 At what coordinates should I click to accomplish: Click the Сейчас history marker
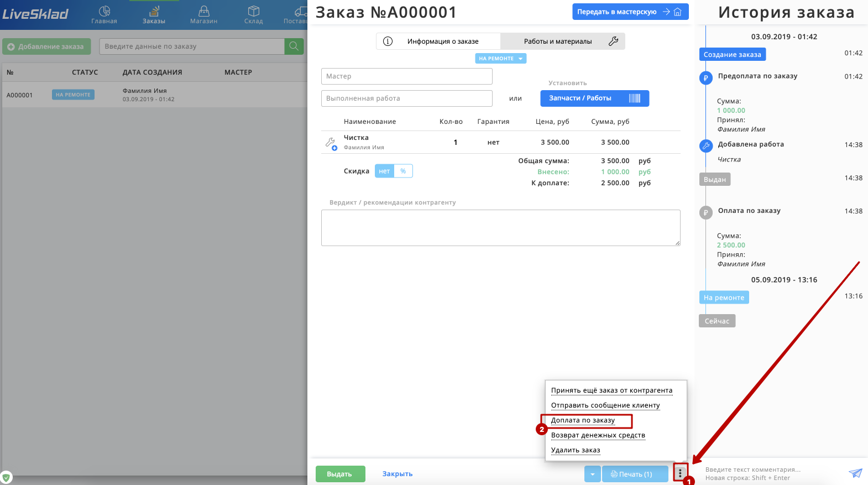717,321
